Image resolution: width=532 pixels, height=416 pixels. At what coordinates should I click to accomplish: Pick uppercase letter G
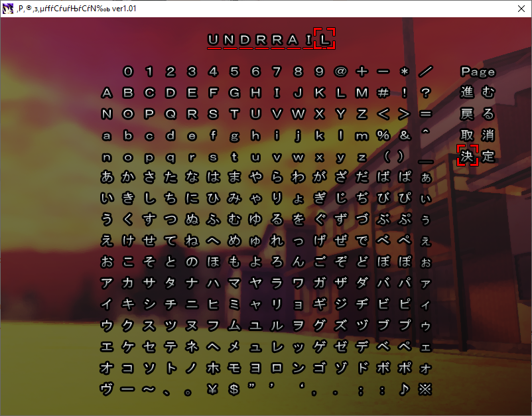(234, 93)
